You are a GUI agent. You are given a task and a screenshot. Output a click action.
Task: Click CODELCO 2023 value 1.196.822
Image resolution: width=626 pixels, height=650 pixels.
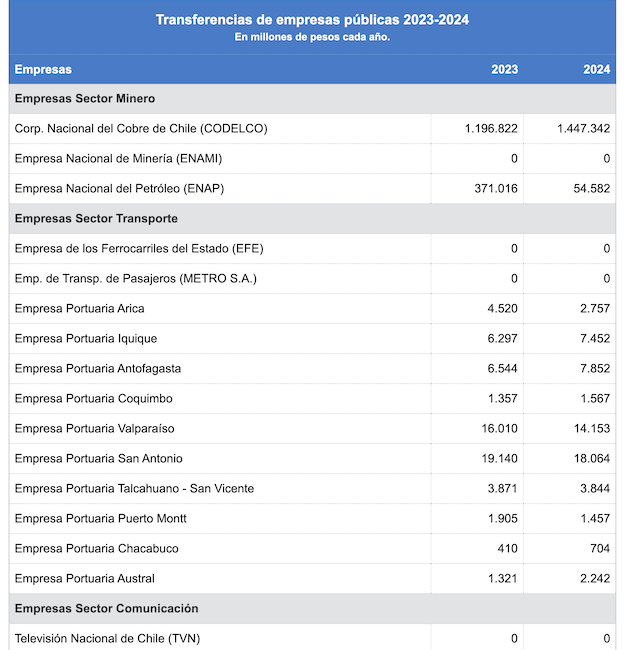pyautogui.click(x=491, y=129)
